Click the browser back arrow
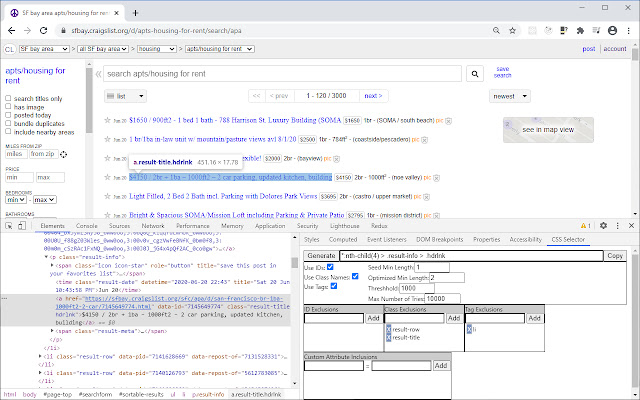 [x=11, y=31]
